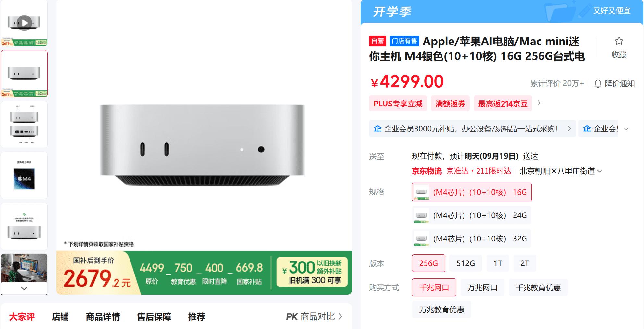Select the 32G memory spec option

coord(471,239)
